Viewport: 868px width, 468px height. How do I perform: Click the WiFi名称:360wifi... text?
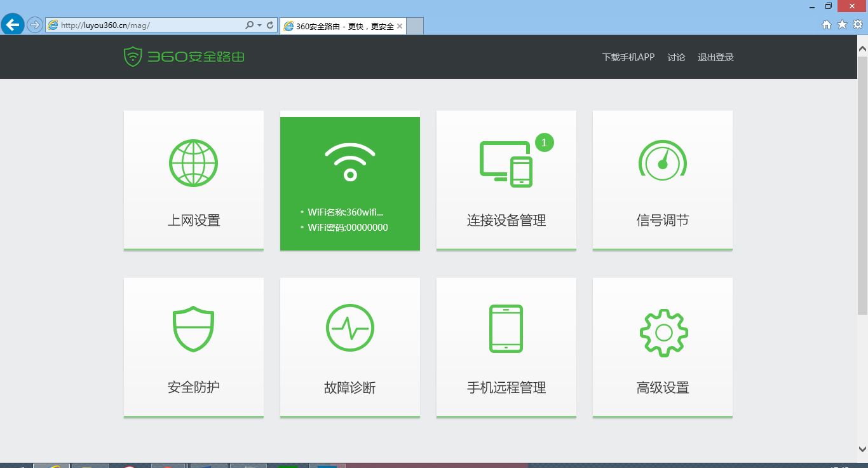(x=346, y=212)
